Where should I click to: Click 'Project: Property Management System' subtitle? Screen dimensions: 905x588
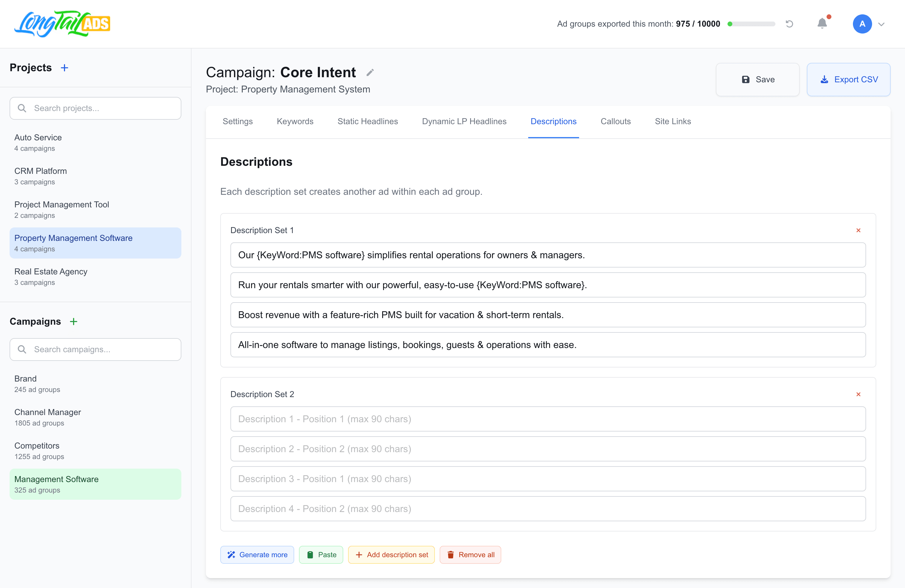[x=288, y=89]
